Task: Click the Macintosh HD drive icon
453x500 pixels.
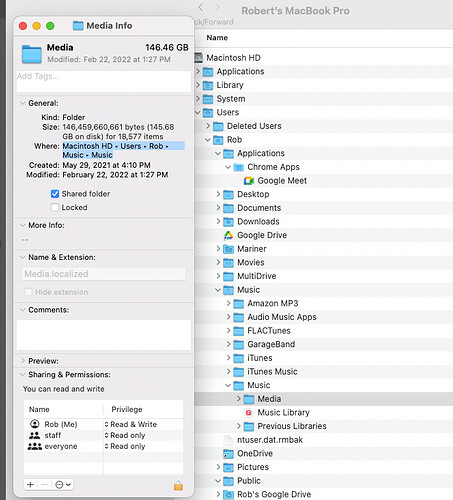Action: pos(199,58)
